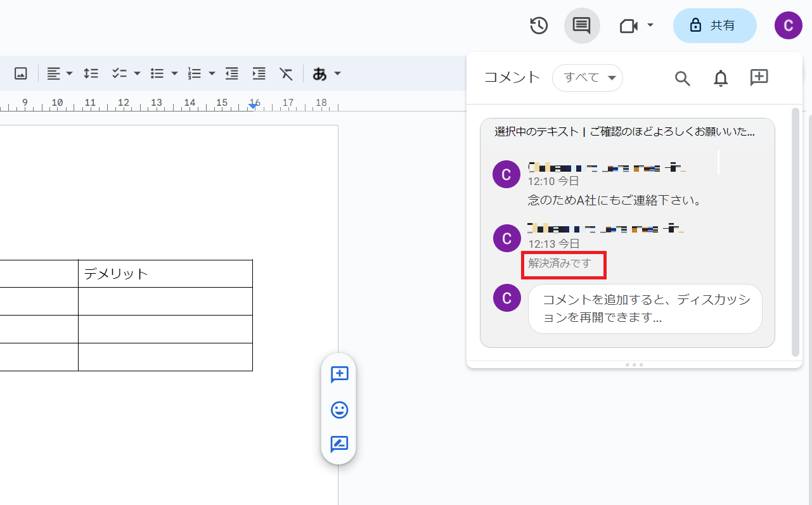Expand the numbered list options arrow
Image resolution: width=812 pixels, height=505 pixels.
tap(212, 74)
